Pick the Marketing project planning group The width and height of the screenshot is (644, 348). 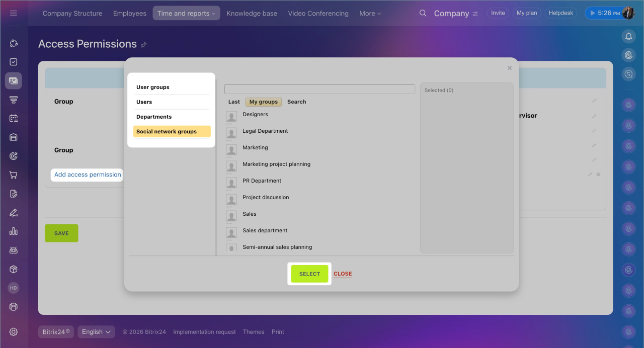pyautogui.click(x=276, y=164)
